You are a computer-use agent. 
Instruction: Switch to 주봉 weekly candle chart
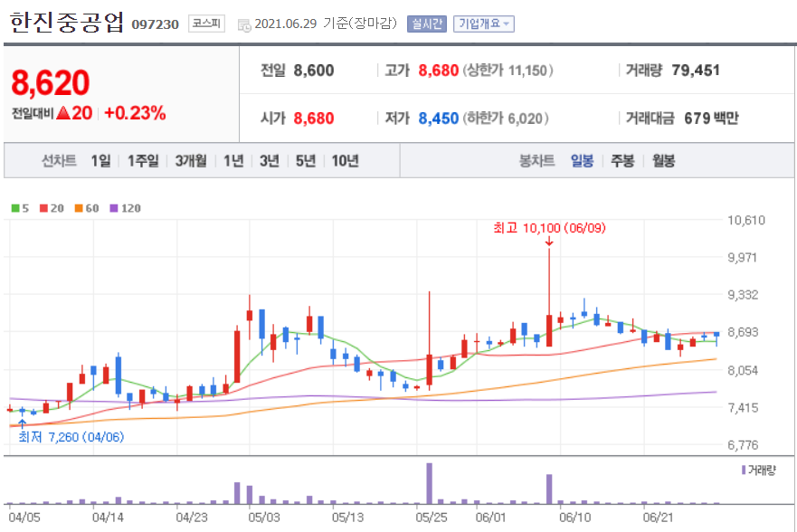point(622,161)
